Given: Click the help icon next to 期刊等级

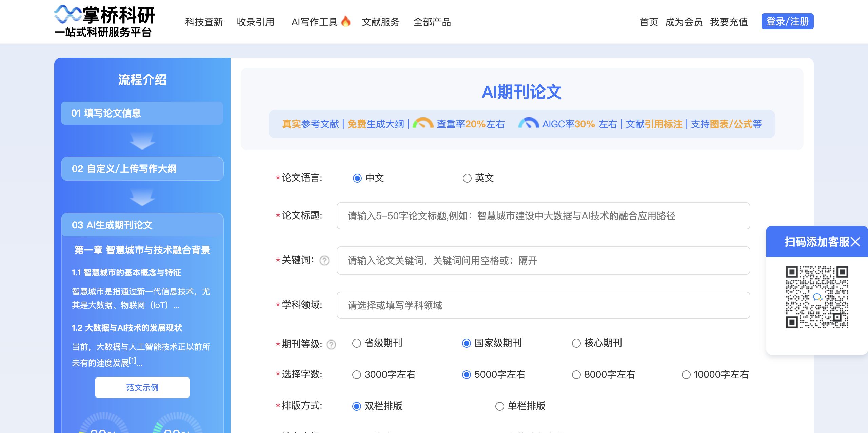Looking at the screenshot, I should tap(331, 345).
